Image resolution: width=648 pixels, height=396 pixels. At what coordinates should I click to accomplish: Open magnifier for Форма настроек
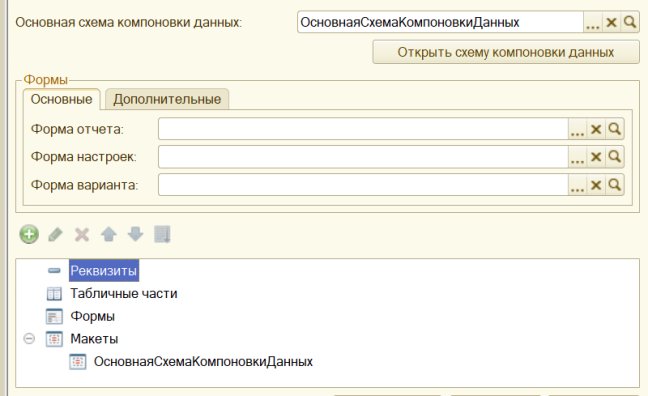point(615,157)
